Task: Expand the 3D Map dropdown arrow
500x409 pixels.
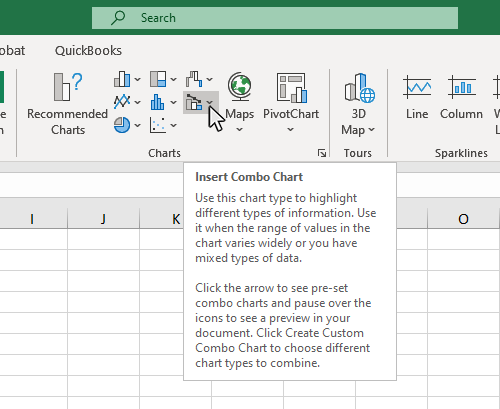Action: tap(372, 129)
